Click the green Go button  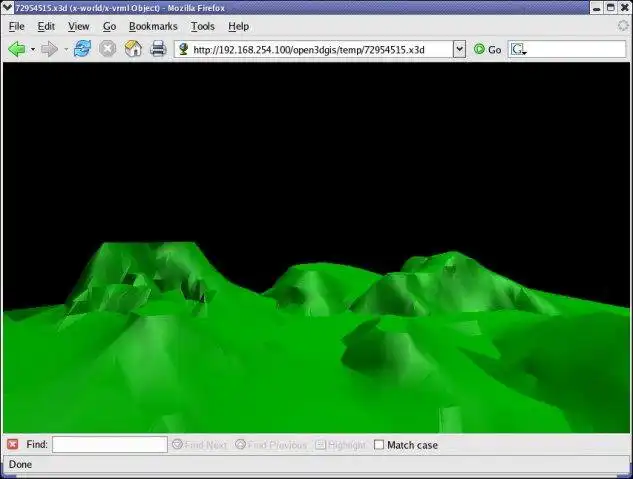click(x=487, y=49)
